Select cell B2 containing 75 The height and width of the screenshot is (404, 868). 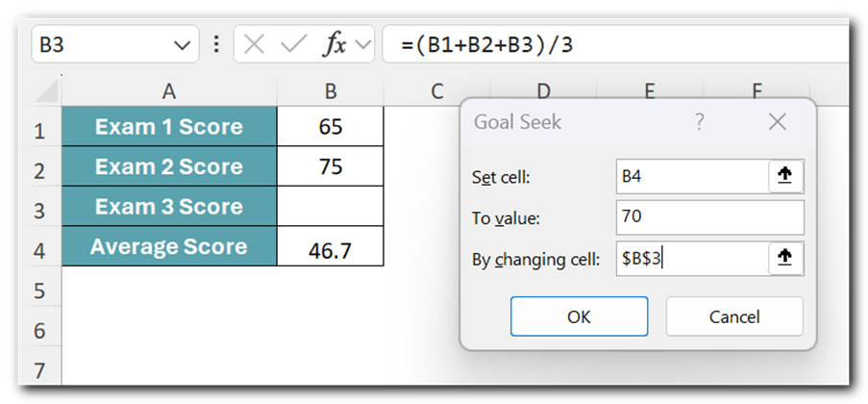pyautogui.click(x=331, y=166)
